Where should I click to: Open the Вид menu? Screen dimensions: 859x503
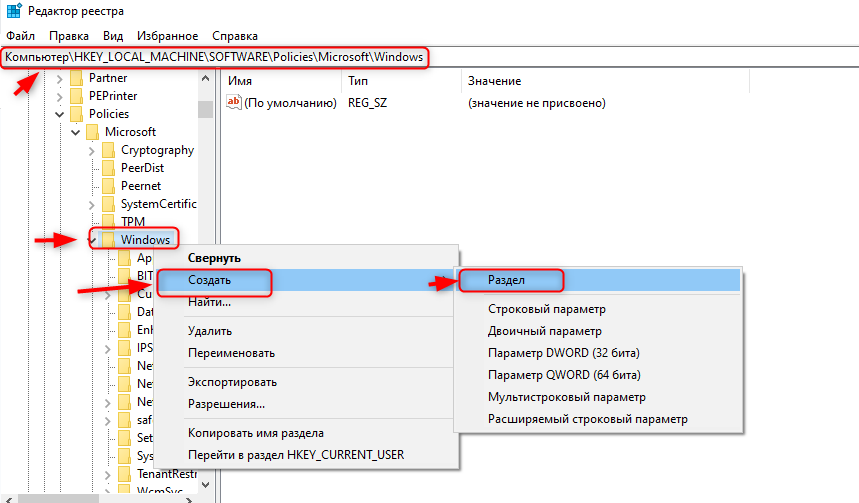coord(113,36)
